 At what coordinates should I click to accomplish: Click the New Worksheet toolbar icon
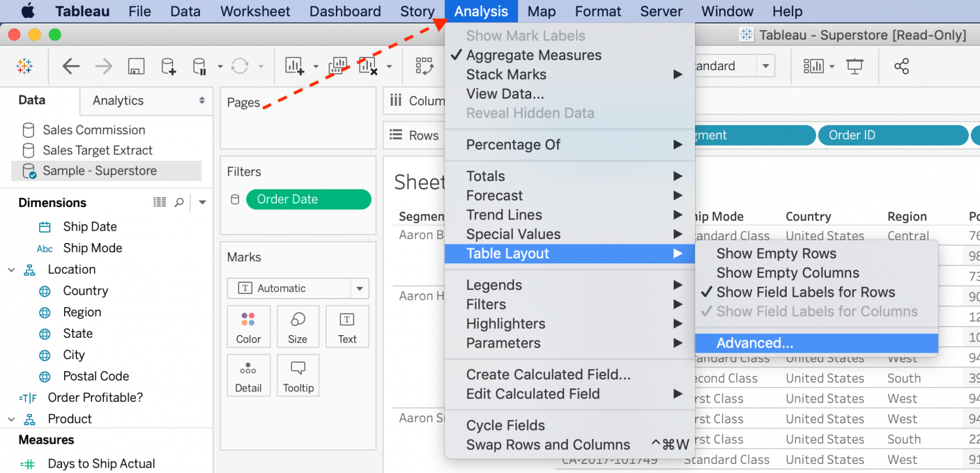(x=294, y=66)
